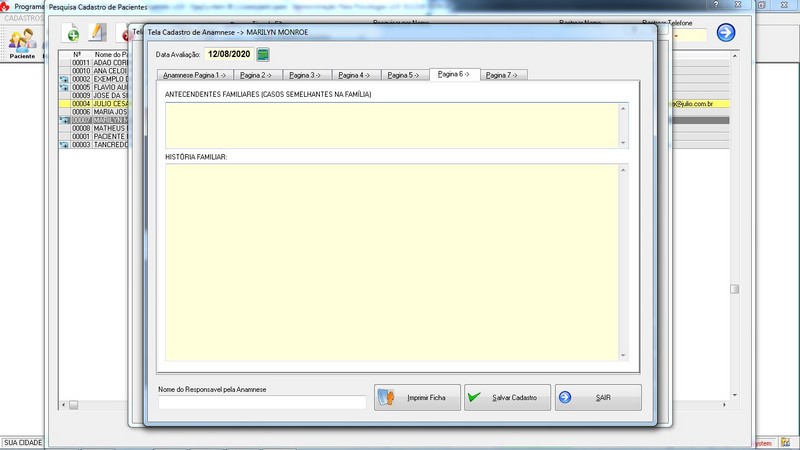Click the julio.com.br email cell
800x450 pixels.
(x=700, y=104)
